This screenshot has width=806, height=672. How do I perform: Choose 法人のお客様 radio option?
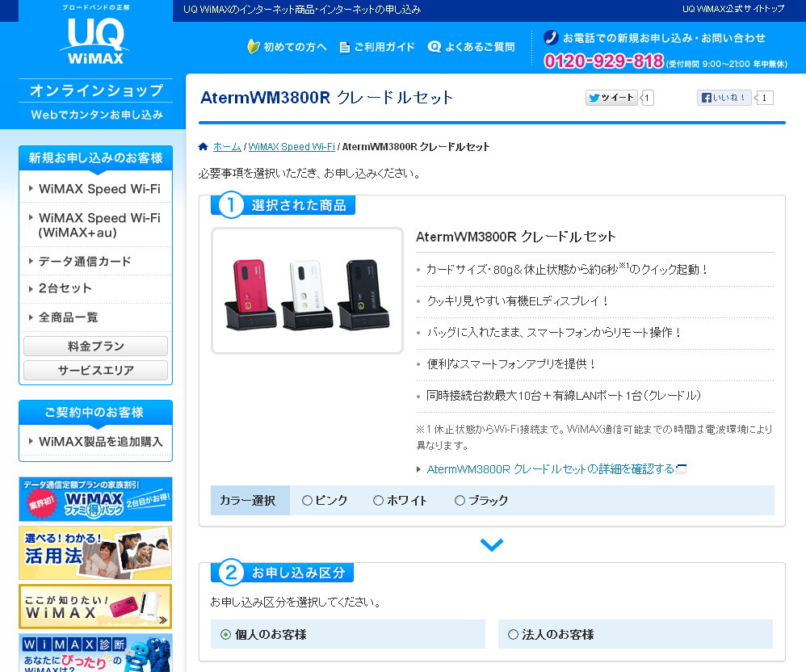513,635
